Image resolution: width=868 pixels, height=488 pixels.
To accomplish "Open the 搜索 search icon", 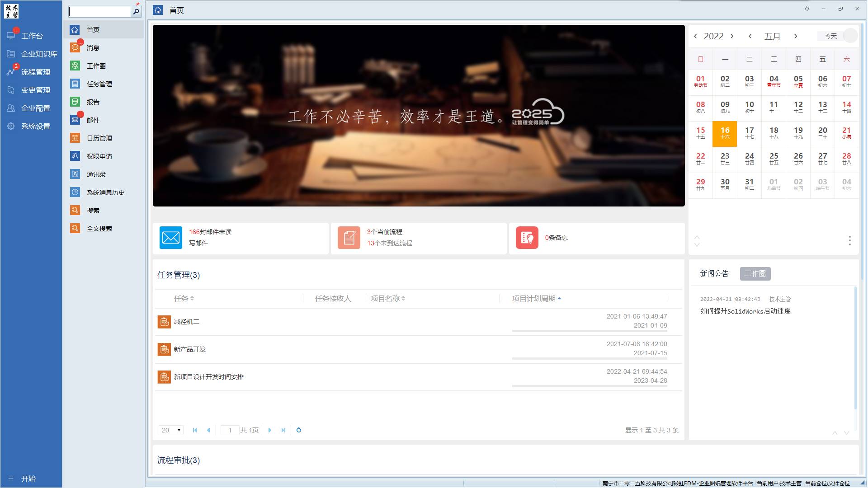I will click(x=75, y=211).
